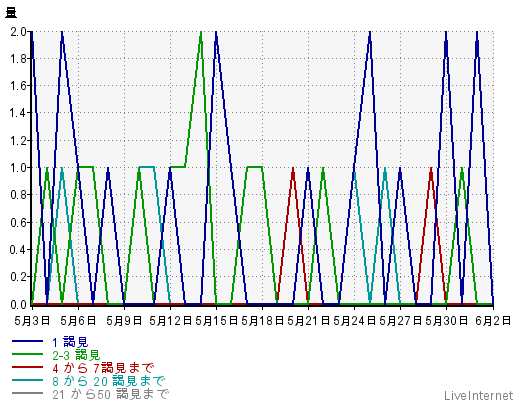
Task: Click the blue '1 謁見' legend line
Action: point(27,341)
